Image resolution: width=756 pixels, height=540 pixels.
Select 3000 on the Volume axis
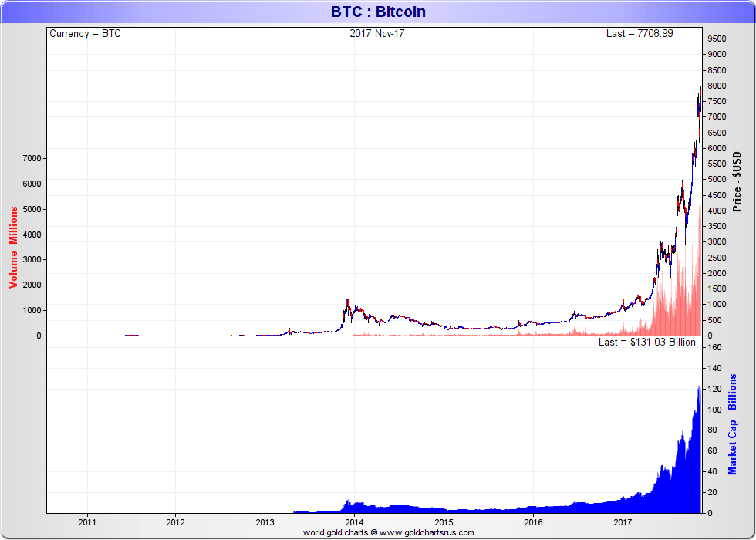(x=32, y=260)
